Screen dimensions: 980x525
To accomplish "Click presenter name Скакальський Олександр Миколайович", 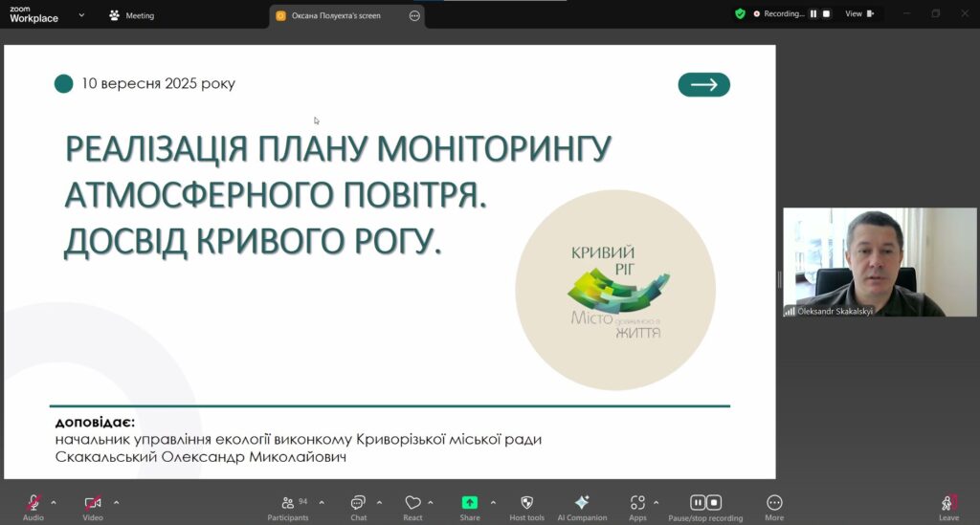I will pos(201,457).
